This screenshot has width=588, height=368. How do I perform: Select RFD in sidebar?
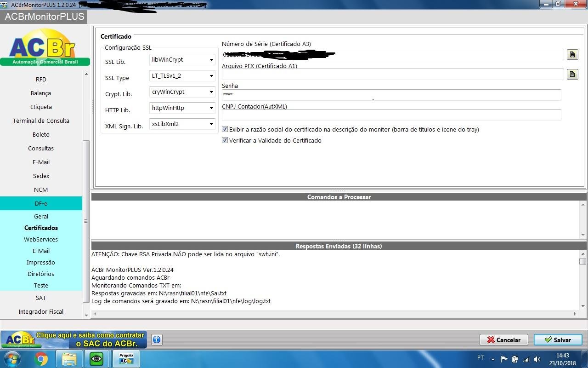41,79
